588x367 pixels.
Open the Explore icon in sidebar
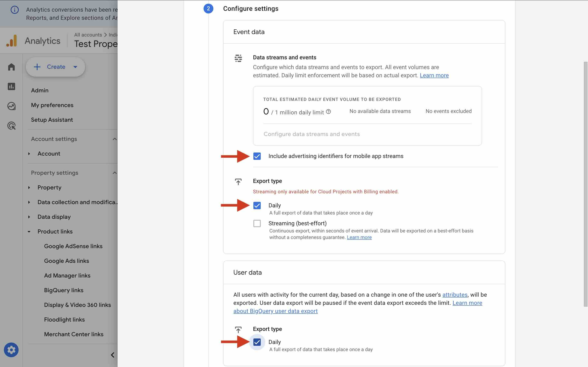click(11, 106)
